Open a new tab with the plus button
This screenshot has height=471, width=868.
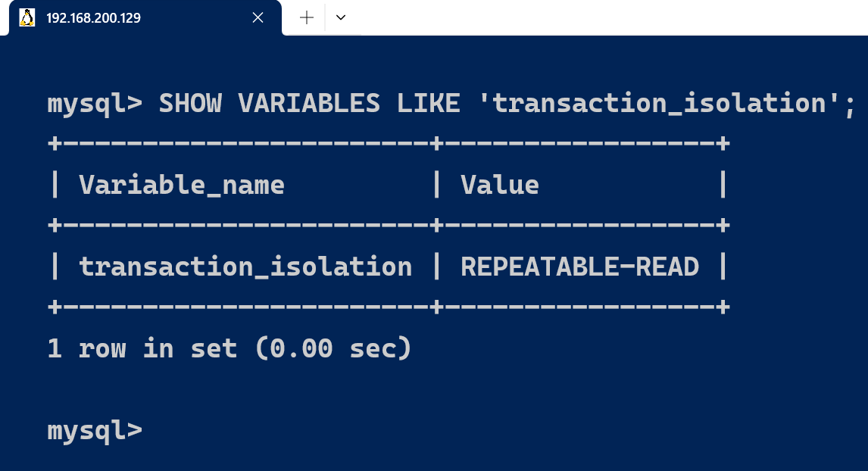coord(307,17)
